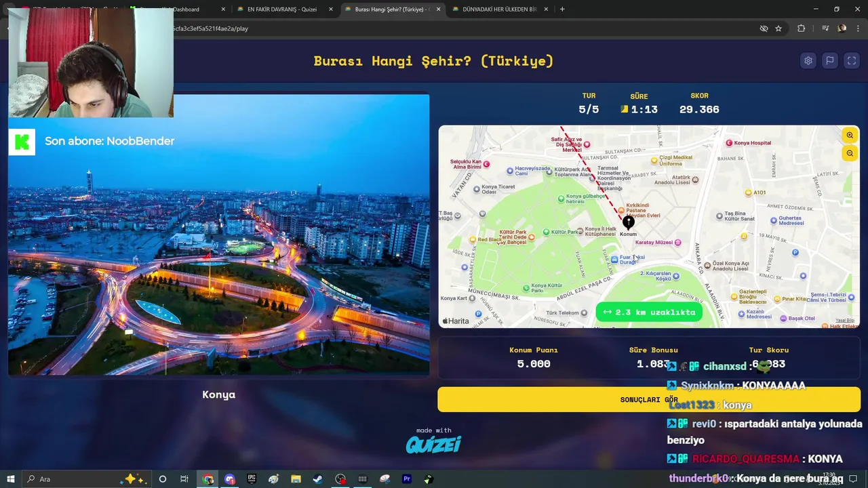Viewport: 868px width, 488px height.
Task: Click the third-party cookies eye icon
Action: pyautogui.click(x=764, y=28)
